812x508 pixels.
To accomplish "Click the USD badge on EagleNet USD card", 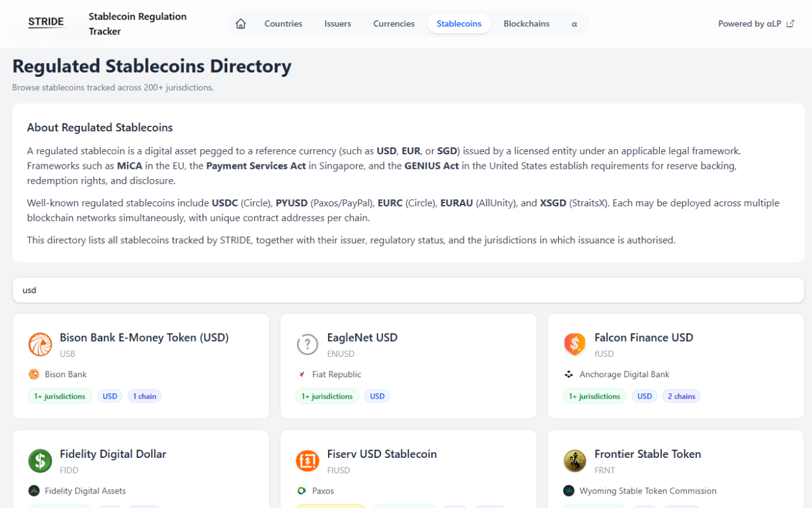I will pos(377,396).
